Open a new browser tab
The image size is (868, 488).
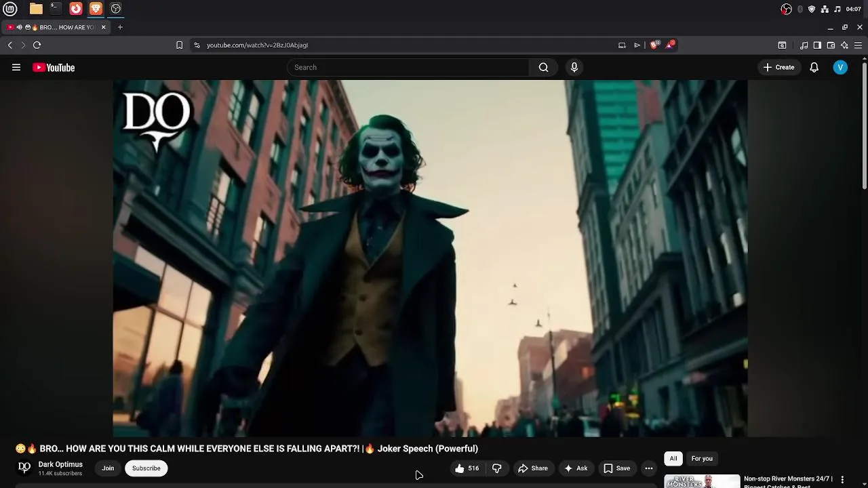tap(120, 27)
